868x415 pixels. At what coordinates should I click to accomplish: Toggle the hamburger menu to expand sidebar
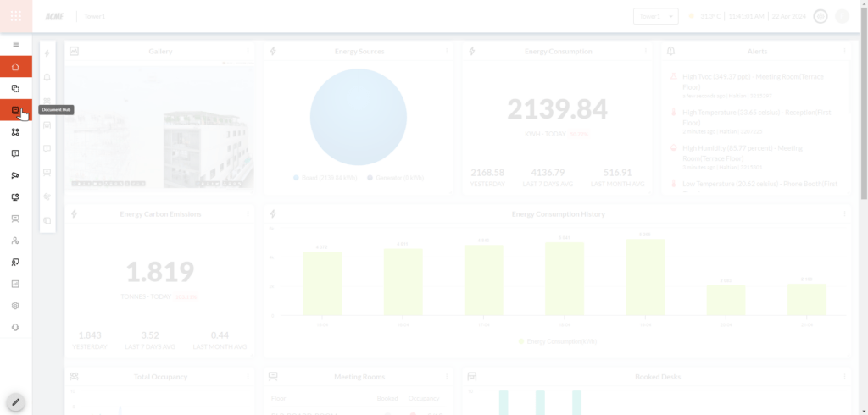tap(15, 44)
